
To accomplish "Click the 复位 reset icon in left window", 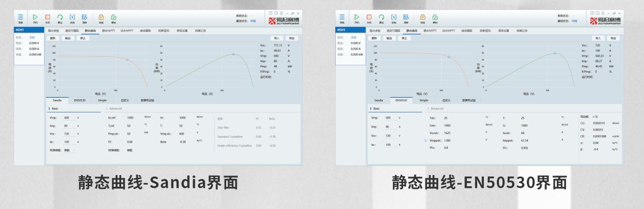I will (x=60, y=17).
